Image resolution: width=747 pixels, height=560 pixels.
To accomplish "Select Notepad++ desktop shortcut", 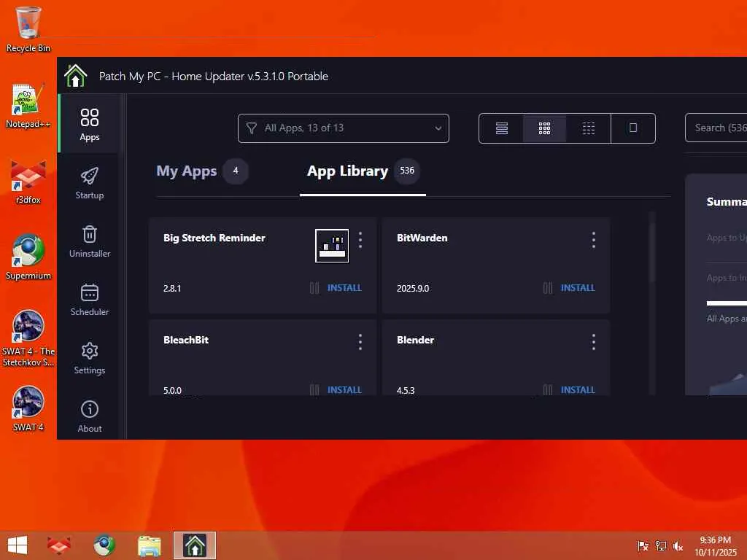I will pyautogui.click(x=28, y=106).
